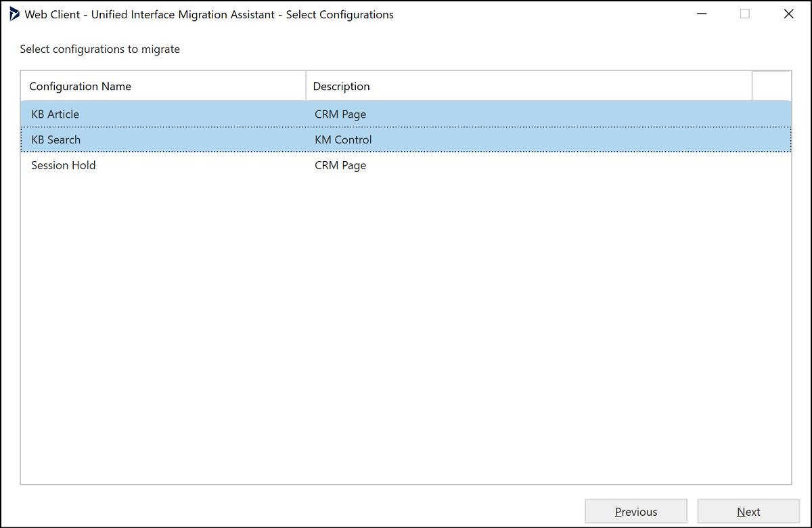Click CRM Page description of KB Article
This screenshot has height=528, width=812.
(340, 114)
